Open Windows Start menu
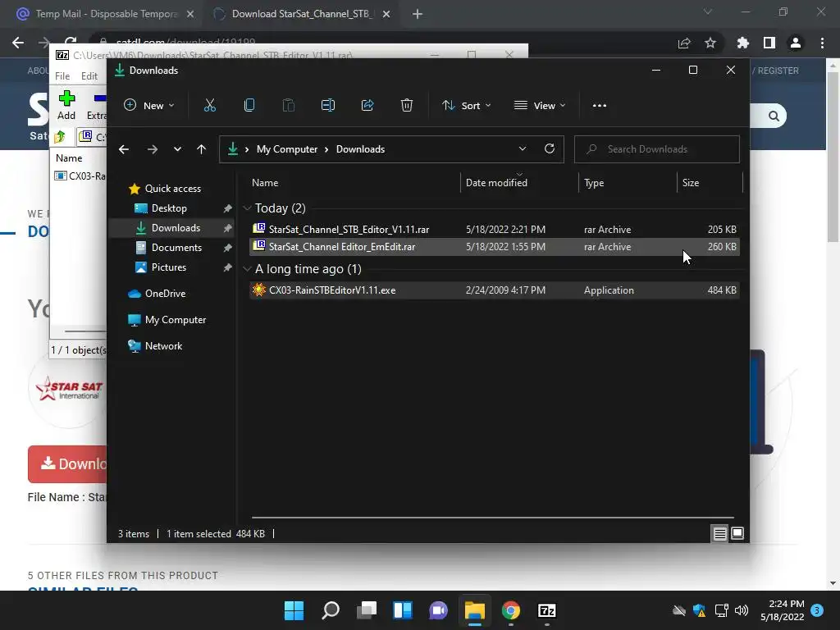This screenshot has height=630, width=840. coord(294,610)
